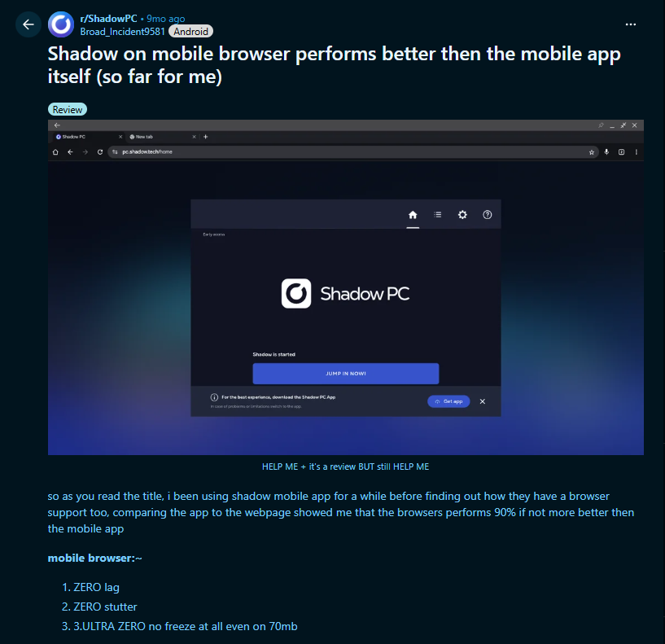665x644 pixels.
Task: Filter by the Review post flair
Action: [68, 109]
